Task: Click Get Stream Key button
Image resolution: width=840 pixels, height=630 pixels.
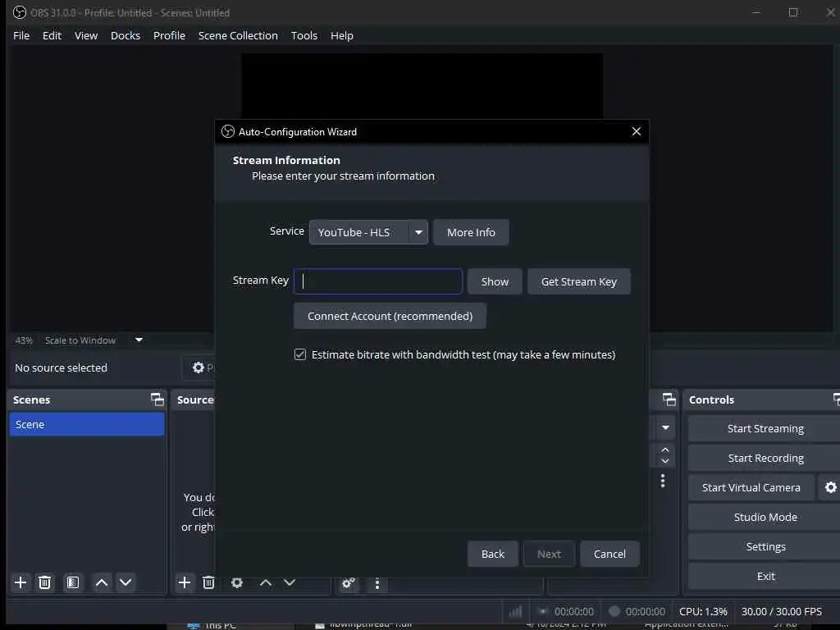Action: tap(578, 281)
